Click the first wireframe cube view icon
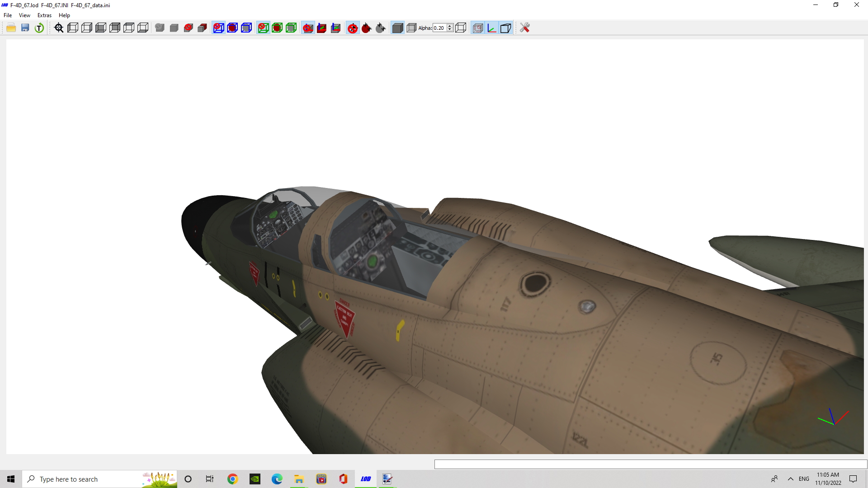 pyautogui.click(x=73, y=28)
